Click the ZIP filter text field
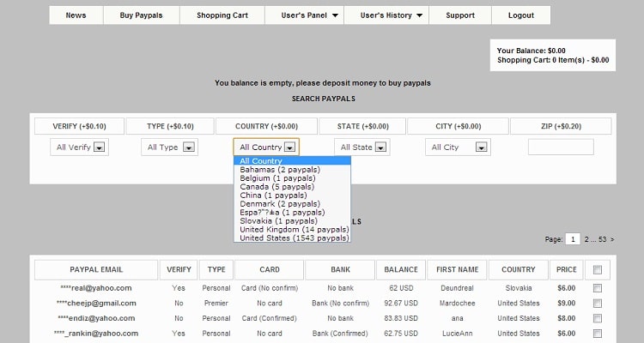The width and height of the screenshot is (644, 343). click(561, 147)
